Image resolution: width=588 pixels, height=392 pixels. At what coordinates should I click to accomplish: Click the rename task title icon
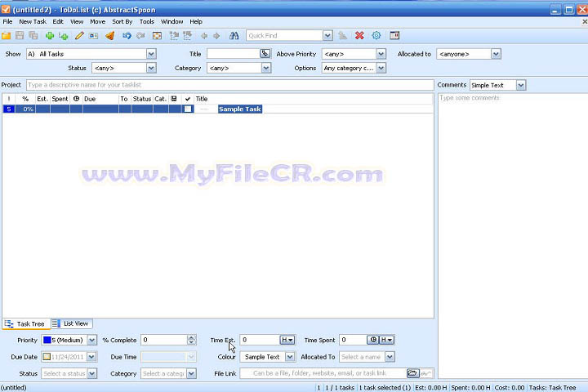click(x=93, y=36)
